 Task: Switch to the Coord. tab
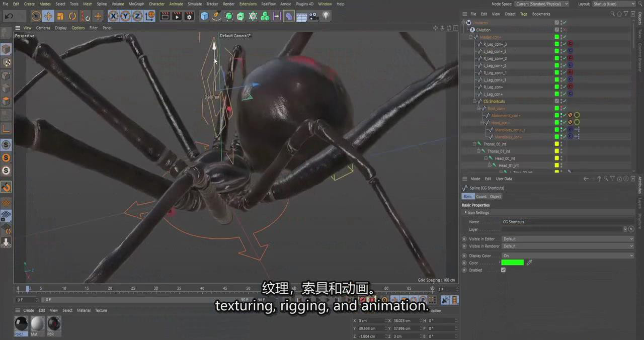(x=481, y=197)
